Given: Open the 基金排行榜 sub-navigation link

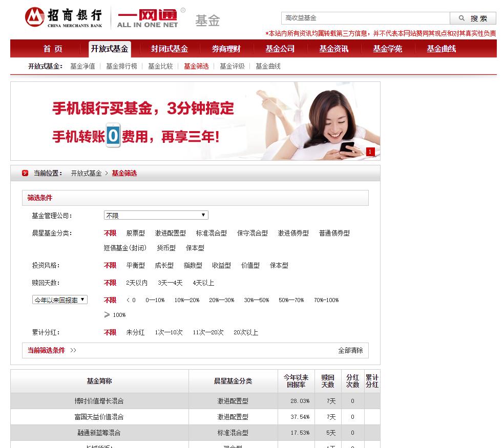Looking at the screenshot, I should (121, 66).
